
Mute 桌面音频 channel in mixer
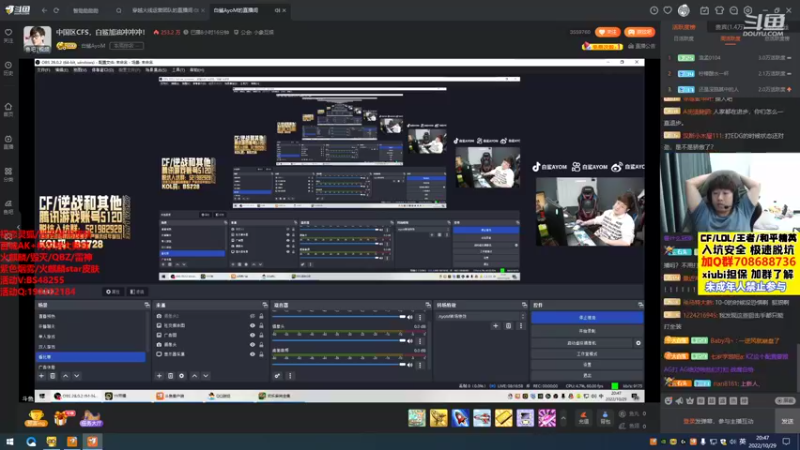[x=410, y=365]
